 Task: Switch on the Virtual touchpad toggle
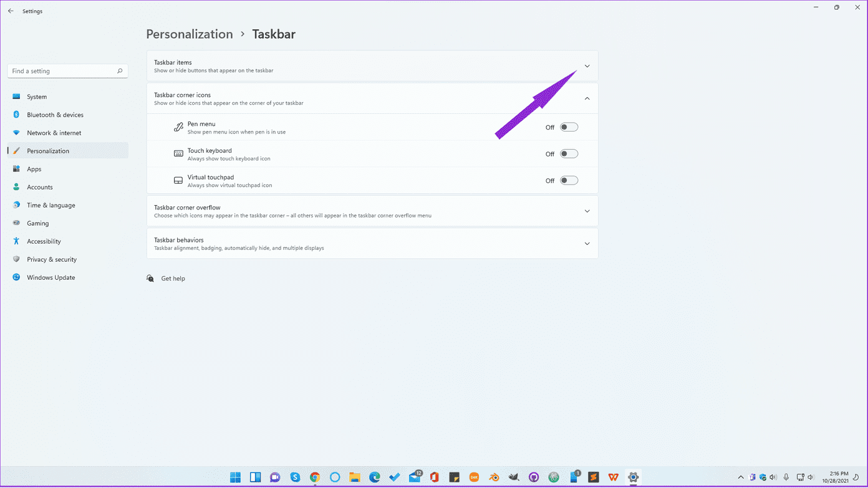pos(569,181)
